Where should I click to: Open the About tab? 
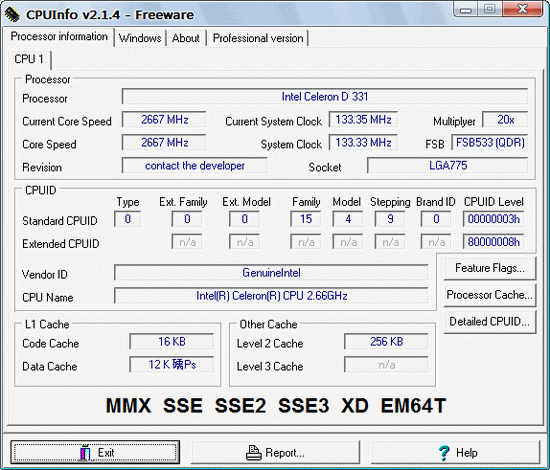click(186, 38)
